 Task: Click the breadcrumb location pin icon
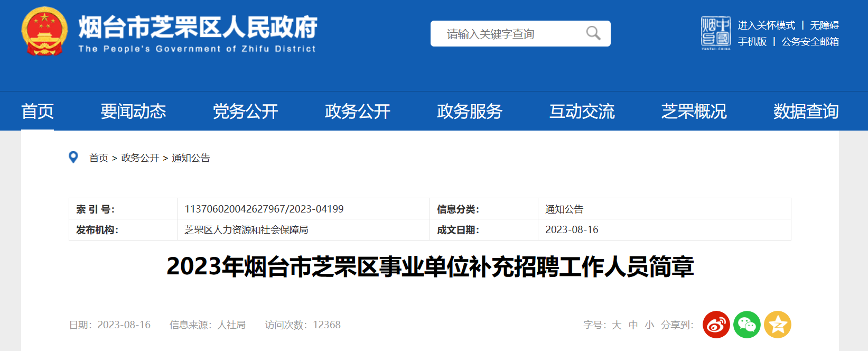[x=73, y=158]
